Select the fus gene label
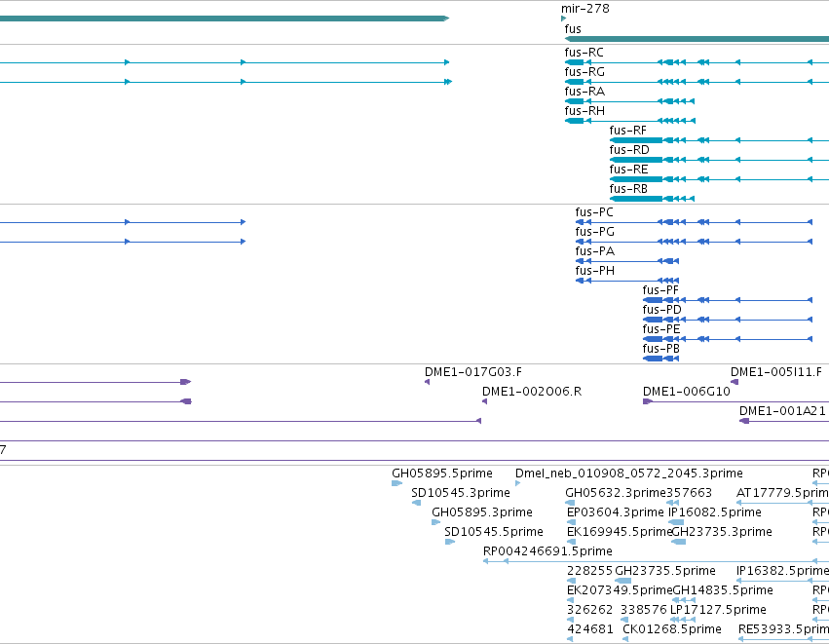The height and width of the screenshot is (644, 829). [x=573, y=29]
